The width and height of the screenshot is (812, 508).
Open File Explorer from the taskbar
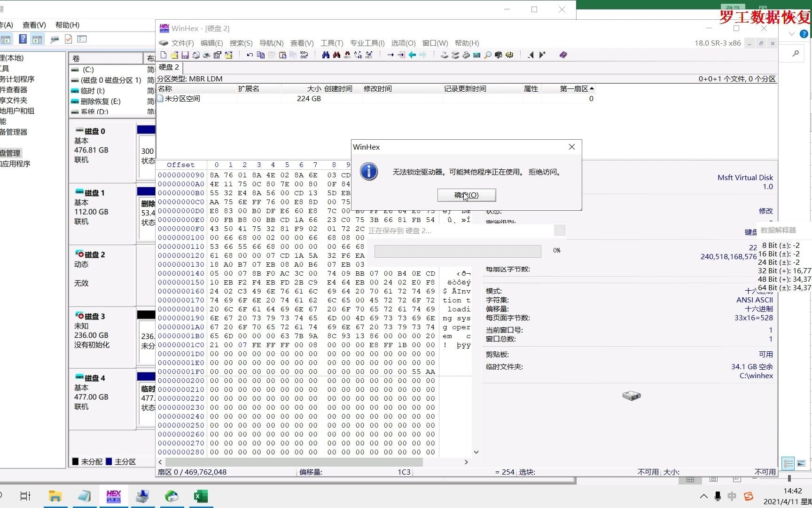pyautogui.click(x=55, y=496)
